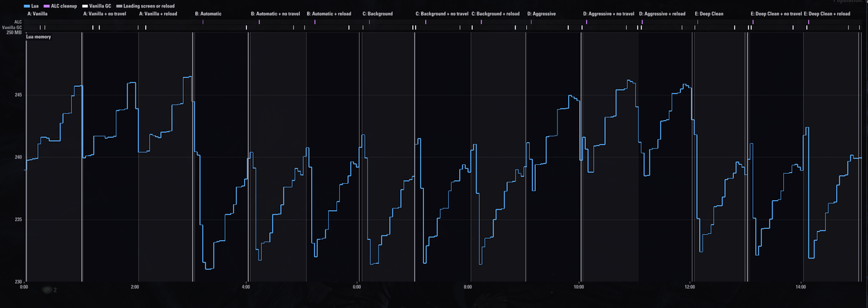Select the B: Automatic phase label

(208, 14)
